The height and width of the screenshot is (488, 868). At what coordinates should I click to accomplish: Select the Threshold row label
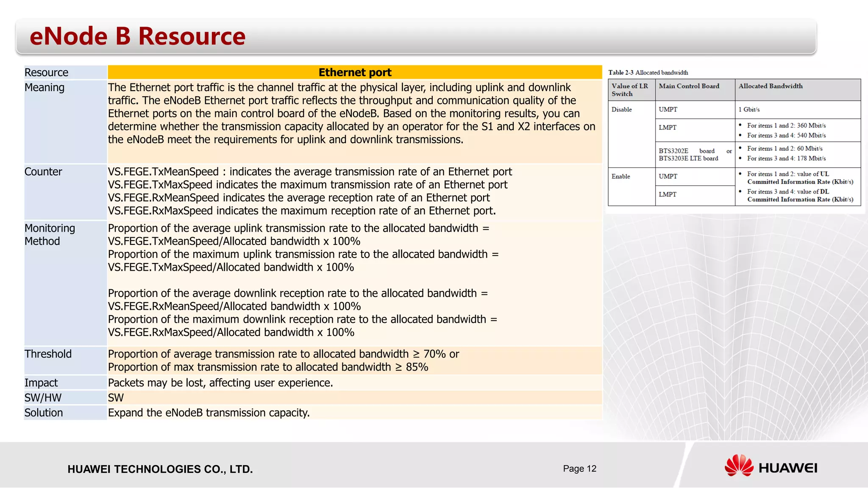(48, 354)
